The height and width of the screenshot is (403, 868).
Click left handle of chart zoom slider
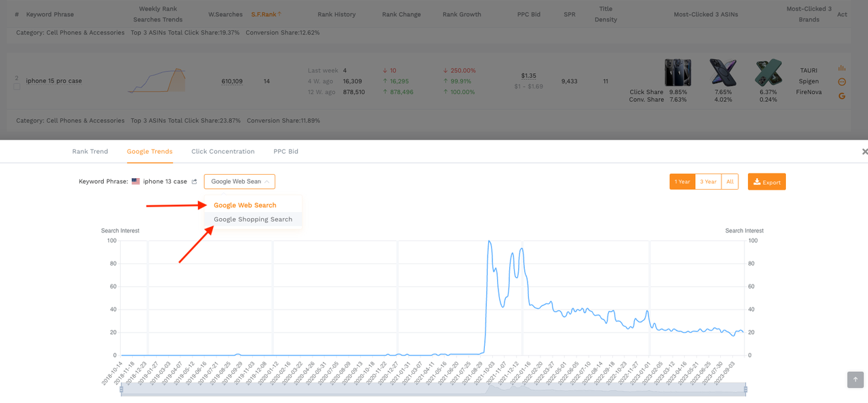(121, 389)
